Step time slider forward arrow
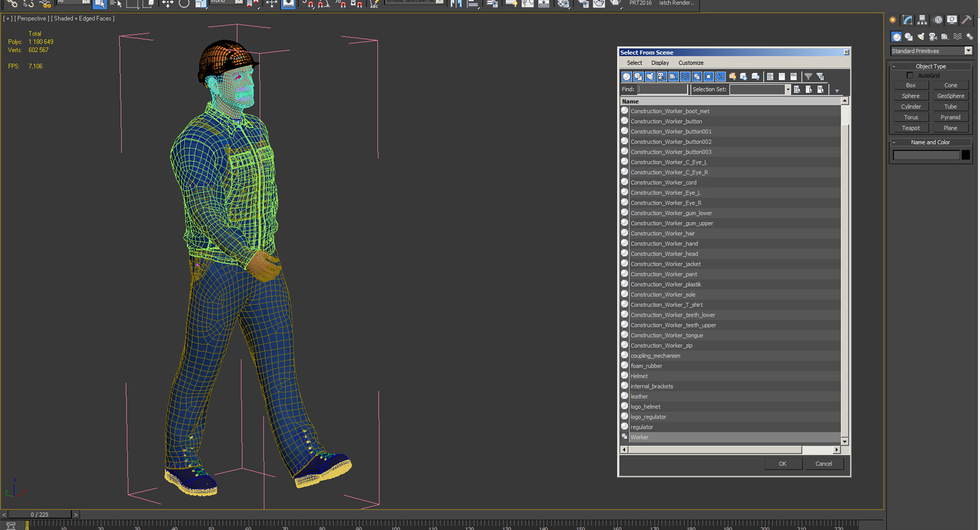 [x=75, y=515]
